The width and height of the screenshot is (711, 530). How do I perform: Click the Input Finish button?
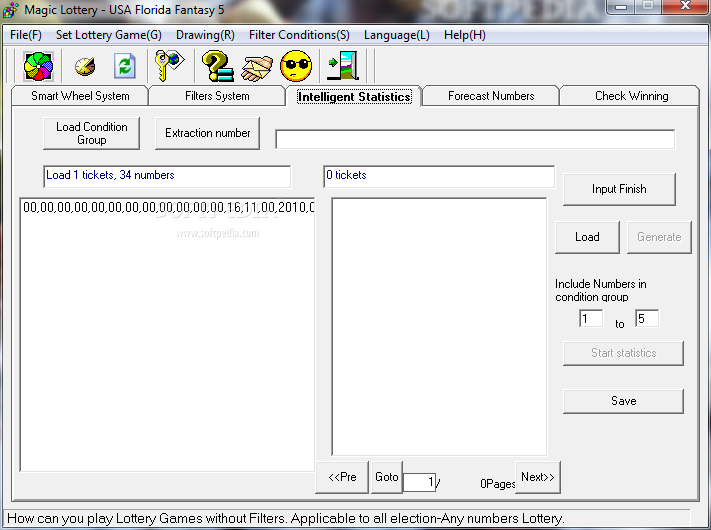619,189
